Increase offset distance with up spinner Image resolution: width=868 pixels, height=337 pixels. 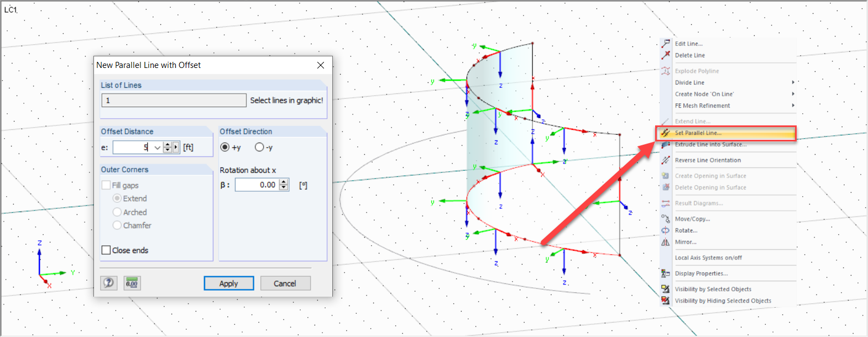[168, 145]
